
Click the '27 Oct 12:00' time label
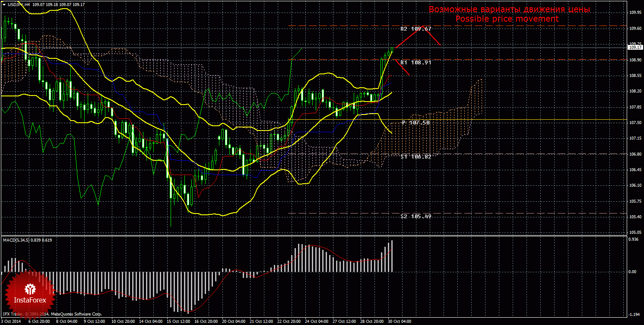344,322
